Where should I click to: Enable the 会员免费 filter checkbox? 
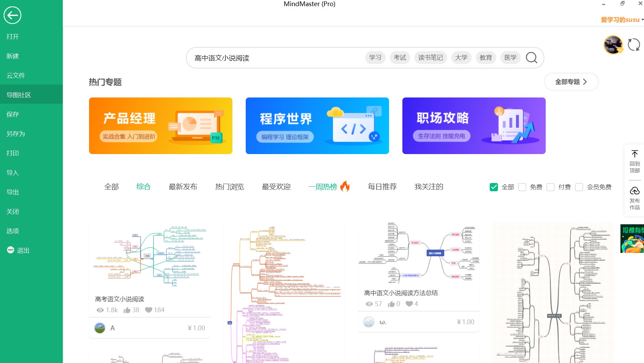coord(579,187)
